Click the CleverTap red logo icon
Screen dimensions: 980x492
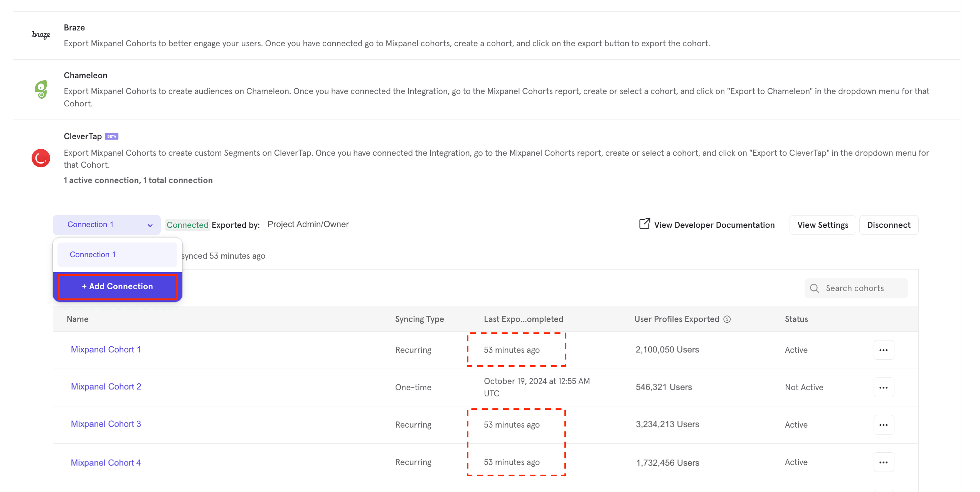pos(41,158)
